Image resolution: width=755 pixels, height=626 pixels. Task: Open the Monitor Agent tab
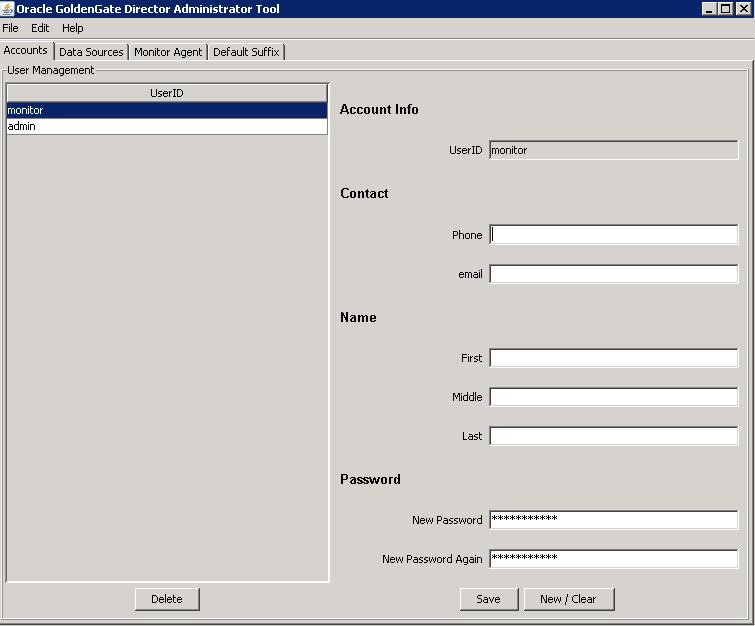tap(168, 52)
